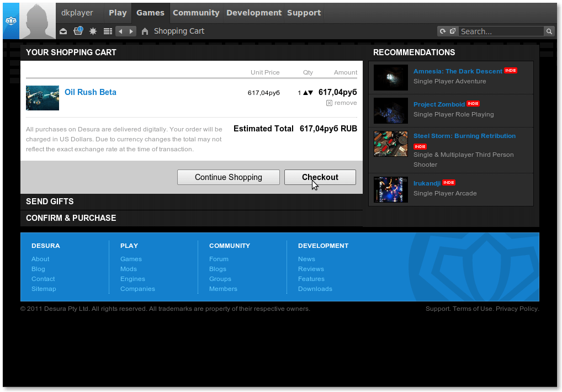Increase quantity with the up arrow
Viewport: 562px width, 392px height.
pyautogui.click(x=305, y=93)
